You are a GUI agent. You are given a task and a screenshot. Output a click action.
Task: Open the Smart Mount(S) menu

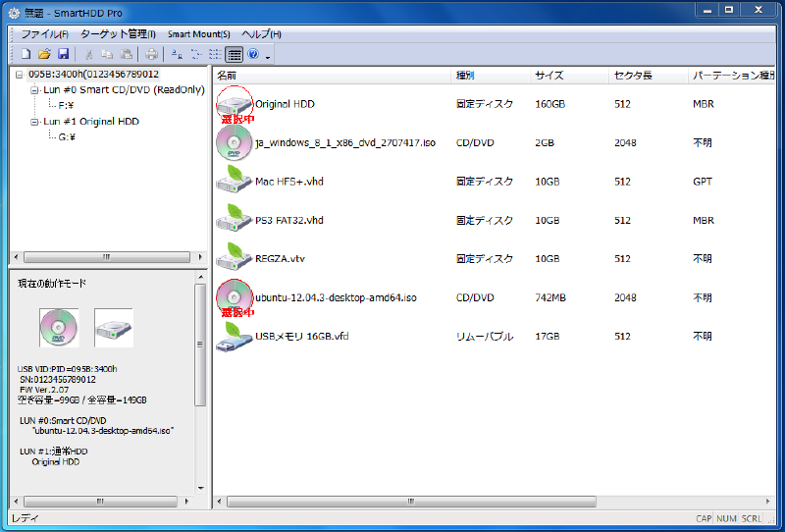click(x=199, y=34)
